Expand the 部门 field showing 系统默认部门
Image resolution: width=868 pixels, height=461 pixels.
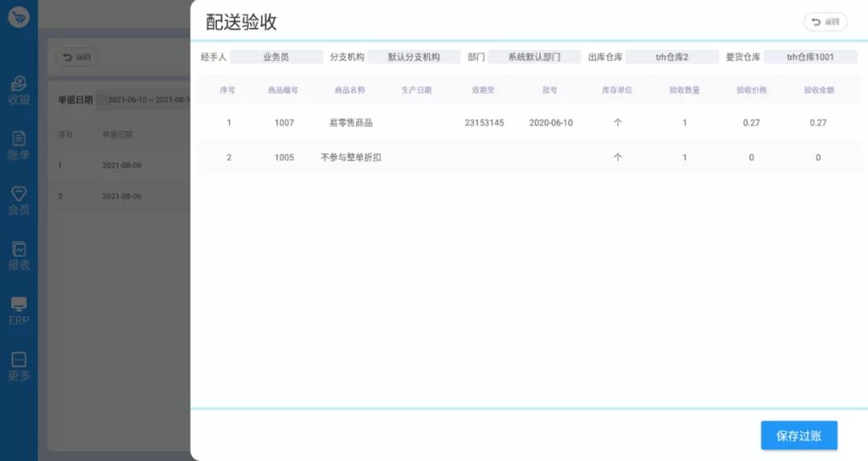point(534,57)
